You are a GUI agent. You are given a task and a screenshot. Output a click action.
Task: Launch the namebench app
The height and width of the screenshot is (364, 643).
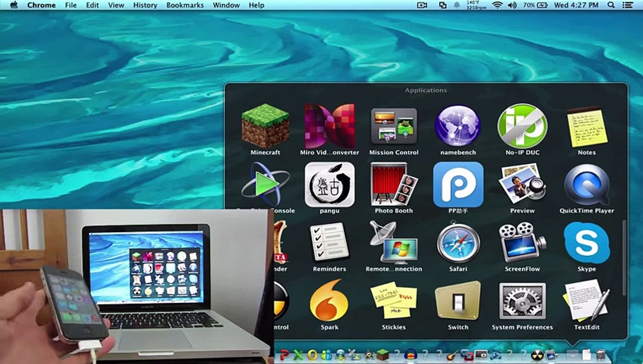(x=458, y=126)
